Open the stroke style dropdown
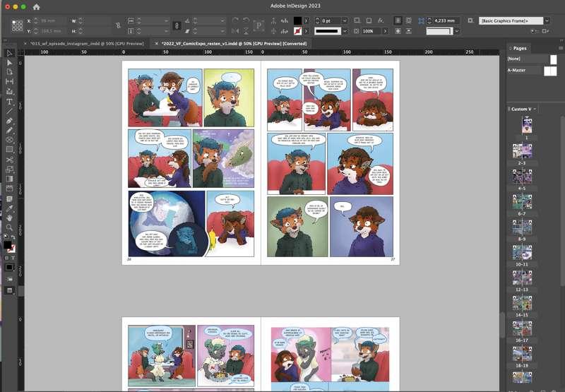This screenshot has width=565, height=392. 345,31
